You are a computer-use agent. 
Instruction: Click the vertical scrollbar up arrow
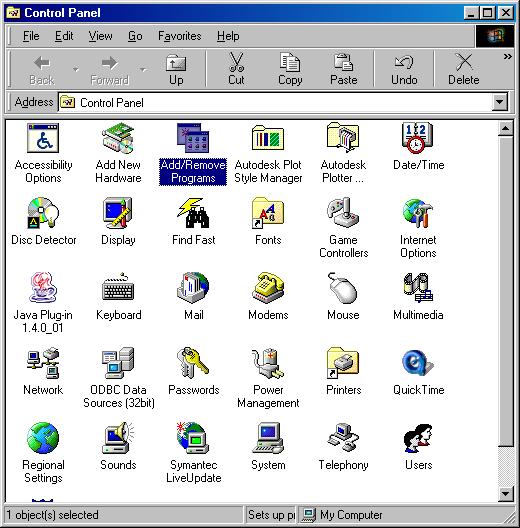point(506,128)
